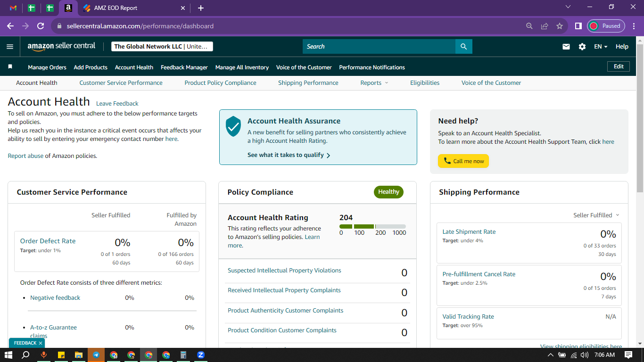
Task: Open Windows notification center
Action: click(628, 355)
